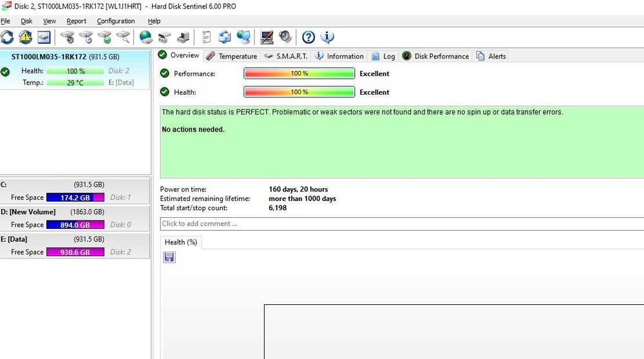Open help via the question mark icon
This screenshot has height=359, width=644.
pyautogui.click(x=308, y=37)
